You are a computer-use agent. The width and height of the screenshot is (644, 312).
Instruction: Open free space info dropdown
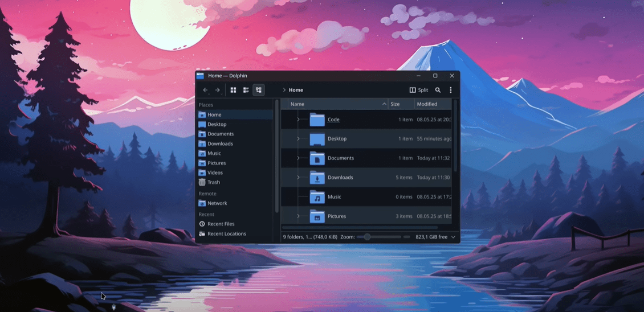tap(453, 237)
